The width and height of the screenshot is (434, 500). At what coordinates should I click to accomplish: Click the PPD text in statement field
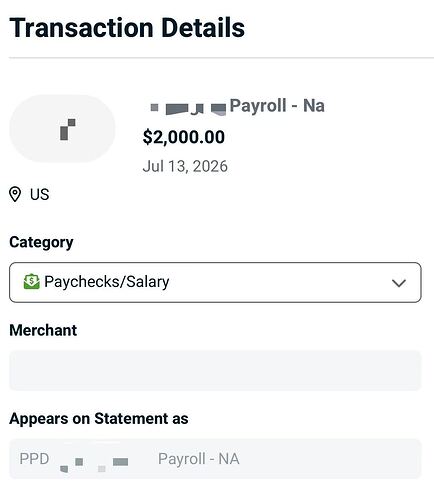click(34, 459)
